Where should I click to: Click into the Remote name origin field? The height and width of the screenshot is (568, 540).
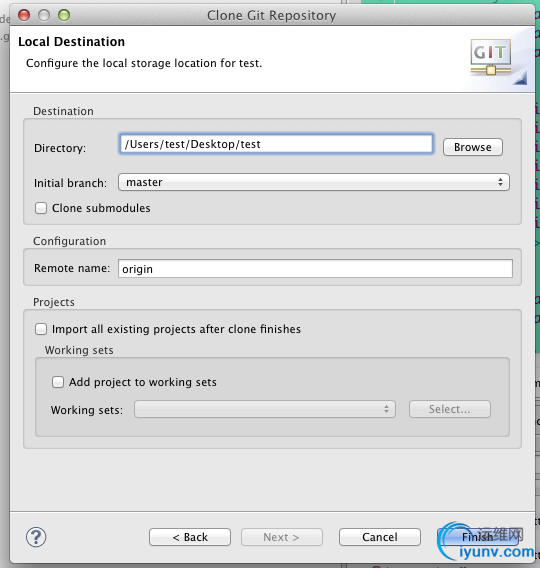[x=315, y=269]
